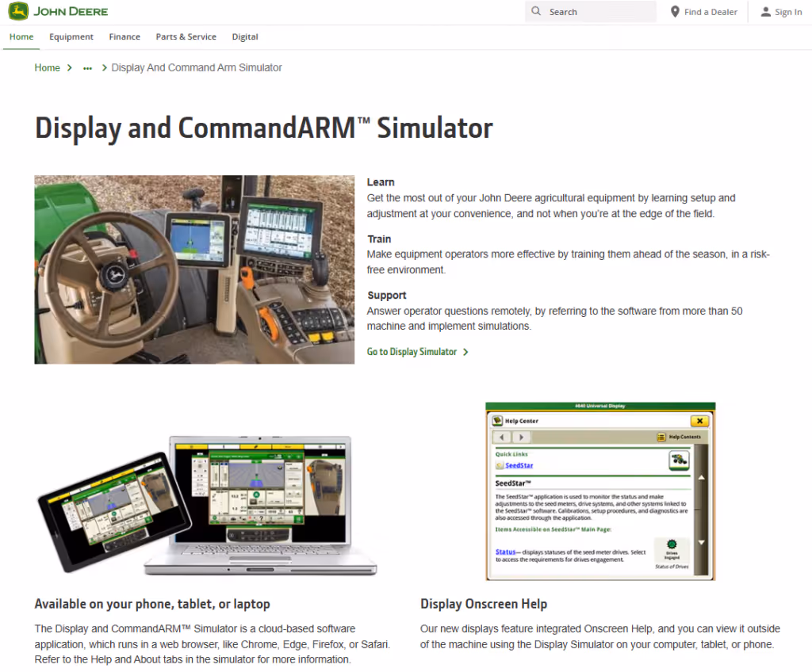The height and width of the screenshot is (672, 812).
Task: Click Display And Command Arm Simulator breadcrumb
Action: [197, 68]
